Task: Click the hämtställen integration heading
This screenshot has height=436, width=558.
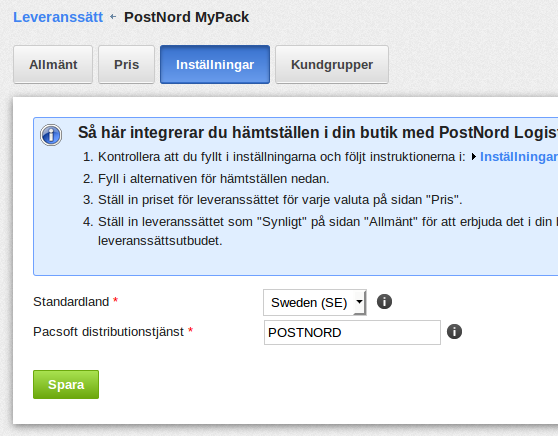Action: point(318,132)
